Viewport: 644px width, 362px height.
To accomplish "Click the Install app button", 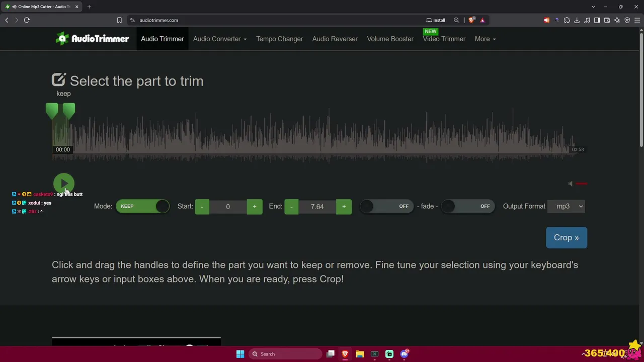I will 436,20.
